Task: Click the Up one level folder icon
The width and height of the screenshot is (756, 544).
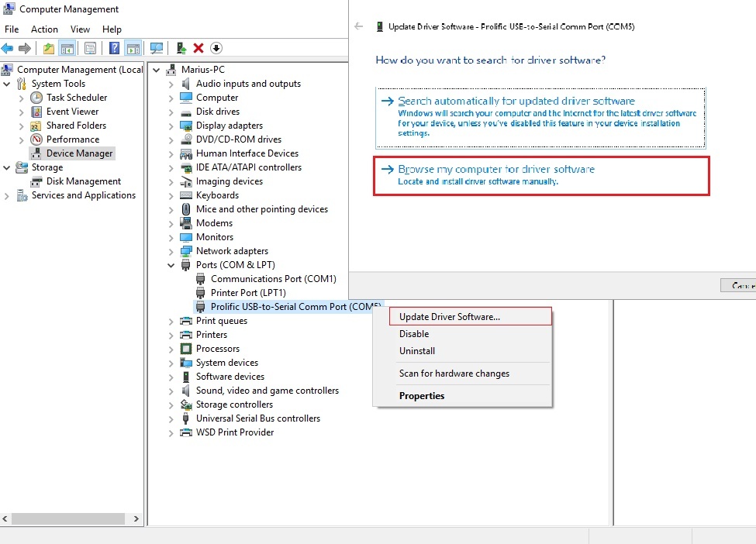Action: click(49, 48)
